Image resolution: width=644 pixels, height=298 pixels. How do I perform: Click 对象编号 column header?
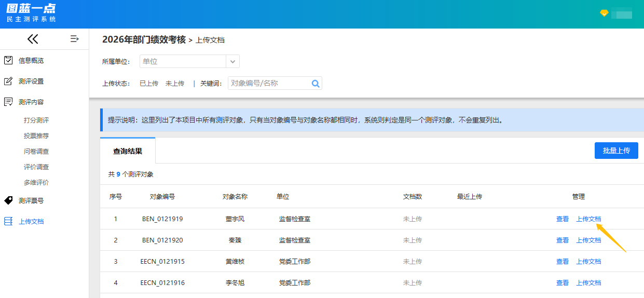click(x=162, y=196)
